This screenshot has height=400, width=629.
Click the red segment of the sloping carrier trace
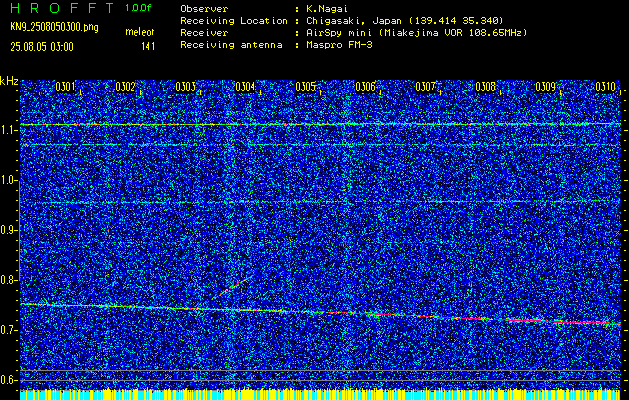pos(473,318)
